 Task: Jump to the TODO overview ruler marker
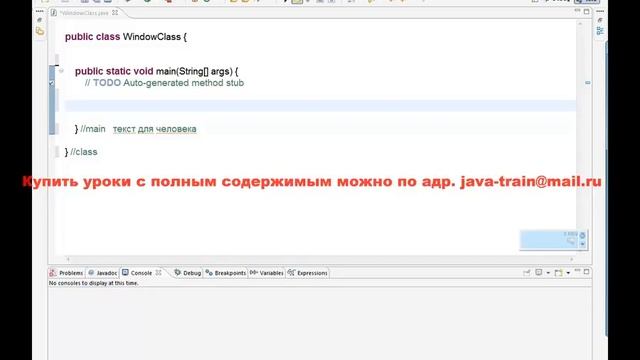[x=588, y=83]
